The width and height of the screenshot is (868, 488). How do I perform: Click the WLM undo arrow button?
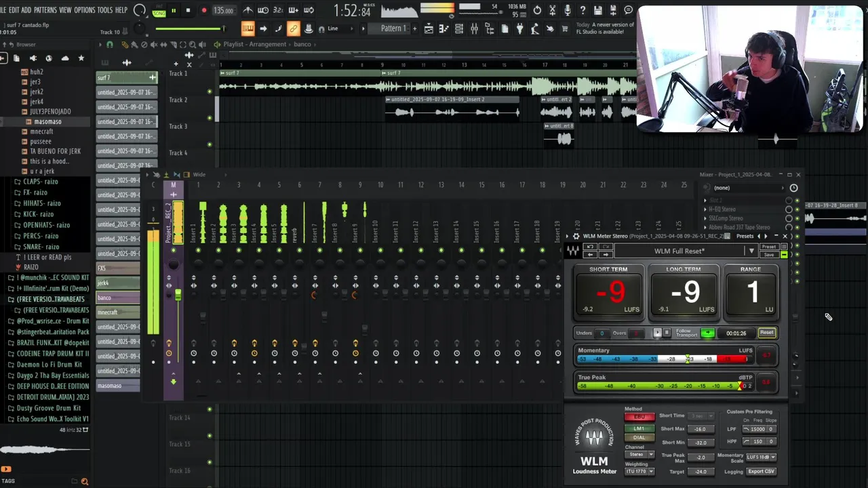click(589, 247)
